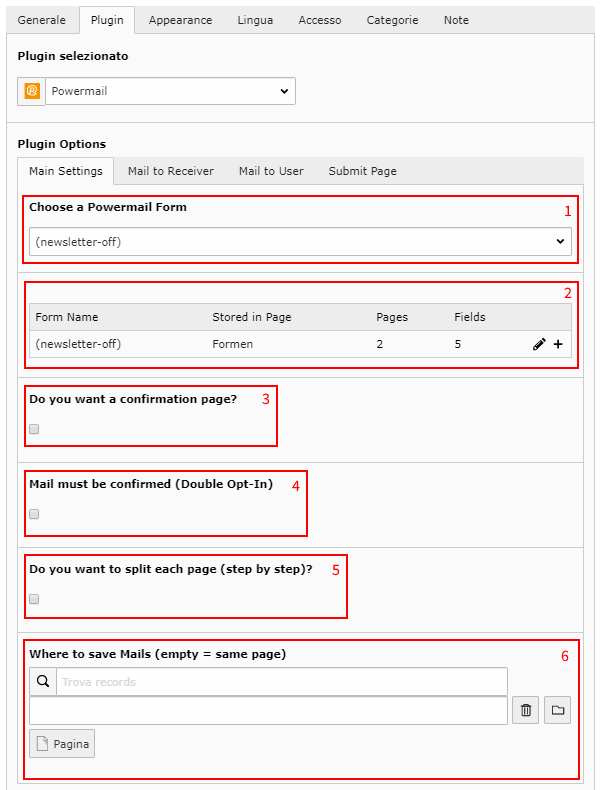Focus the Trova records search field
The width and height of the screenshot is (601, 790).
282,682
